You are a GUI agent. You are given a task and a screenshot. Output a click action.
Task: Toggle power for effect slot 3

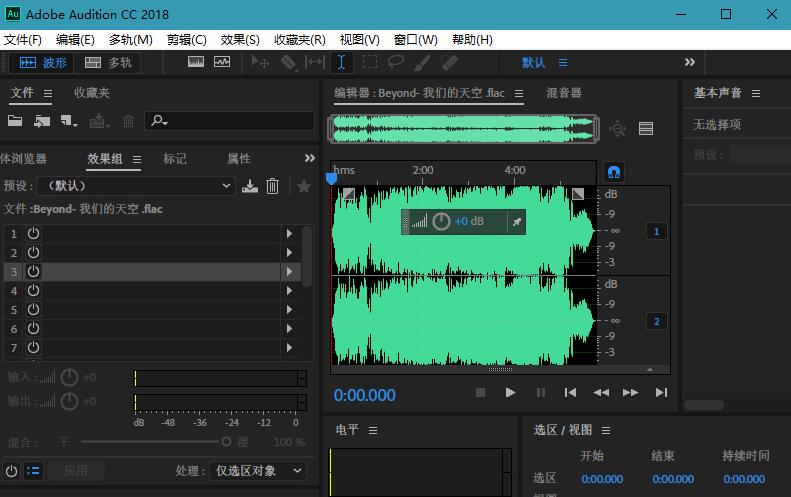pyautogui.click(x=33, y=271)
